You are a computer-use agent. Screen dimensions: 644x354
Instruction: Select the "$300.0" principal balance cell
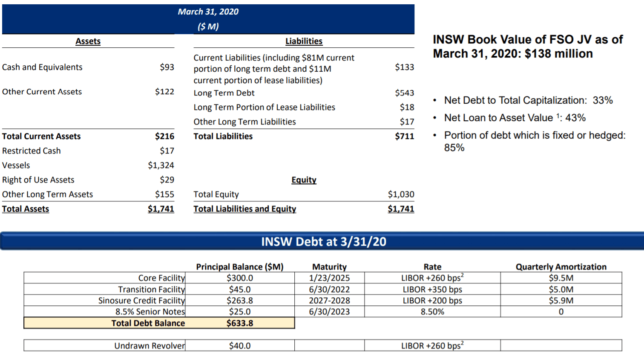(240, 278)
